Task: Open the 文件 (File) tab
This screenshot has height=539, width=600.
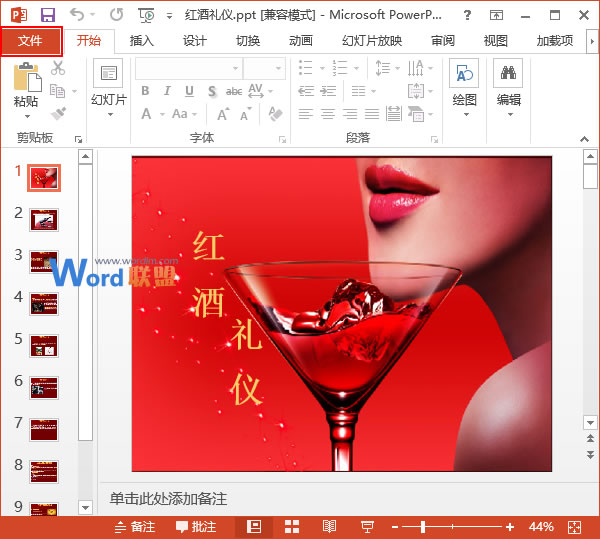Action: click(x=31, y=41)
